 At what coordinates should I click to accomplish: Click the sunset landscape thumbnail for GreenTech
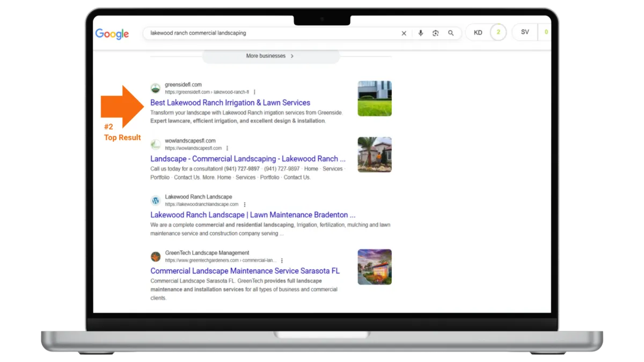point(375,267)
